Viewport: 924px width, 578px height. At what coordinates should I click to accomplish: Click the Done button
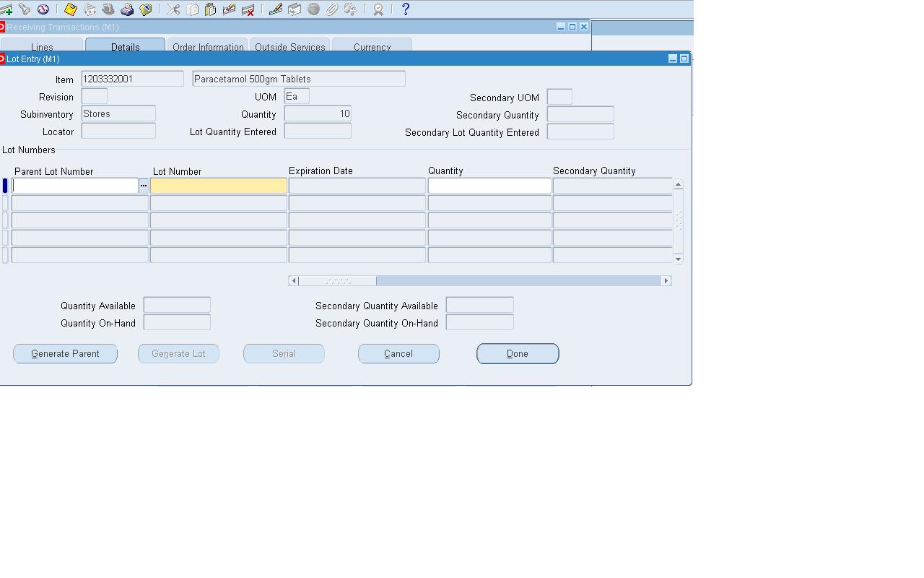[x=518, y=353]
